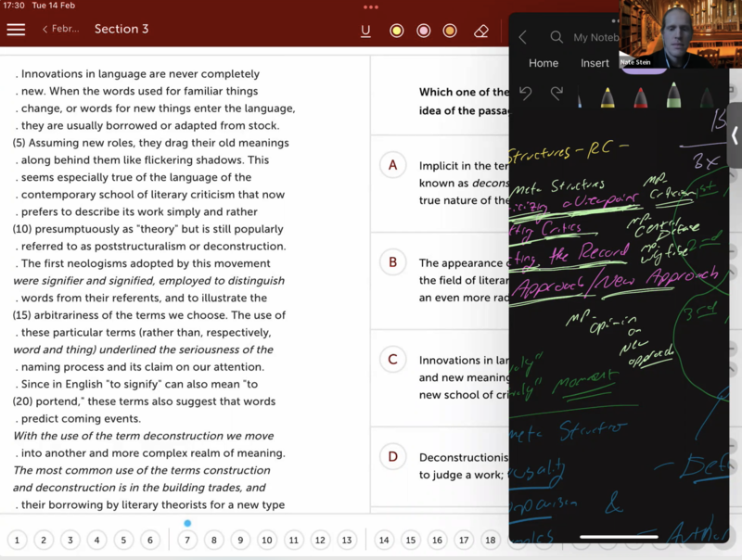Select answer choice C

[x=392, y=360]
